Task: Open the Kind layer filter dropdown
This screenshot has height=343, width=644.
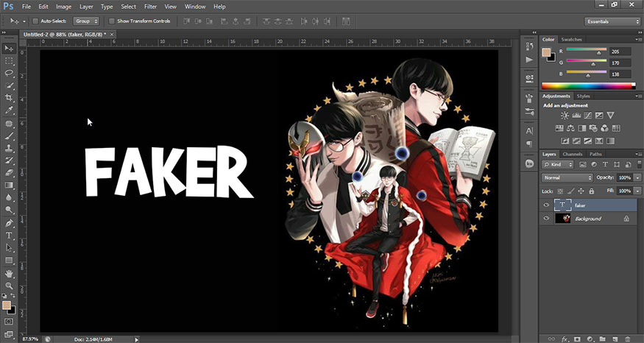Action: pos(558,165)
